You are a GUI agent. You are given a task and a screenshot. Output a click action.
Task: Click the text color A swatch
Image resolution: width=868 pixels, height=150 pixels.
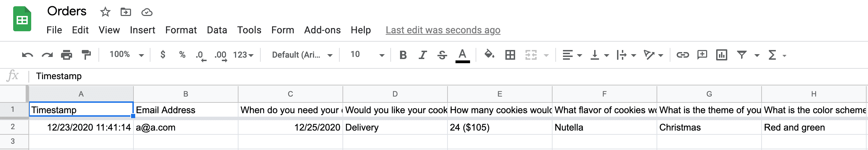coord(462,55)
